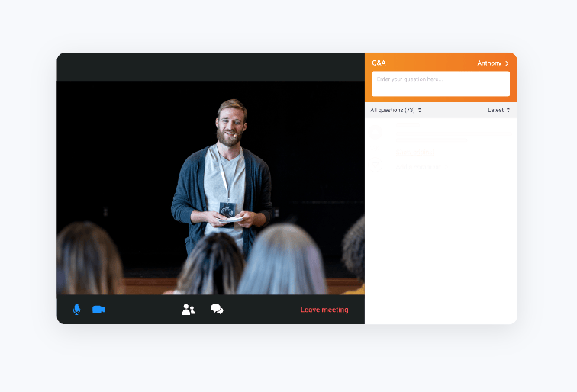
Task: Mute the microphone
Action: point(76,310)
